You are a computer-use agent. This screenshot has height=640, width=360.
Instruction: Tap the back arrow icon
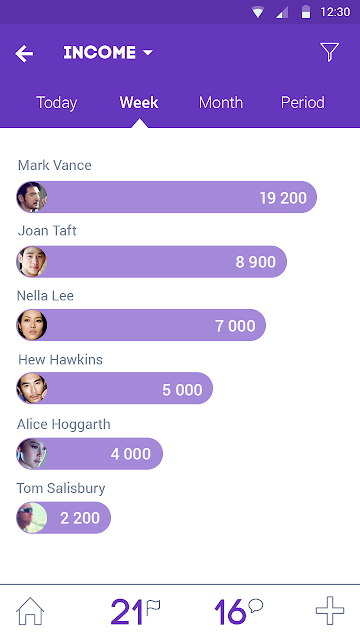point(24,53)
